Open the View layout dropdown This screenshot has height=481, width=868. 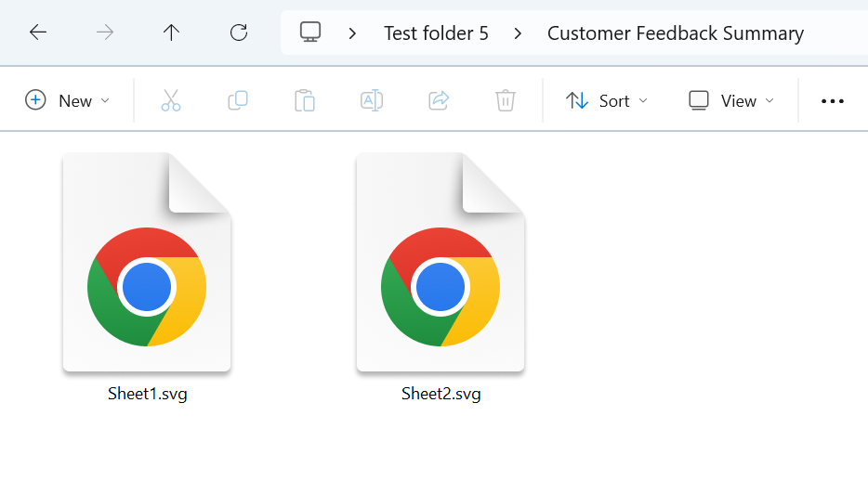731,100
